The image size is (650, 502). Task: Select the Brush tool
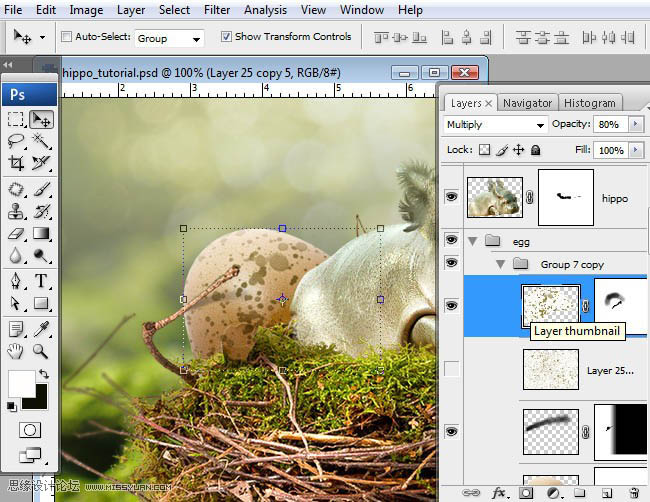pyautogui.click(x=41, y=189)
